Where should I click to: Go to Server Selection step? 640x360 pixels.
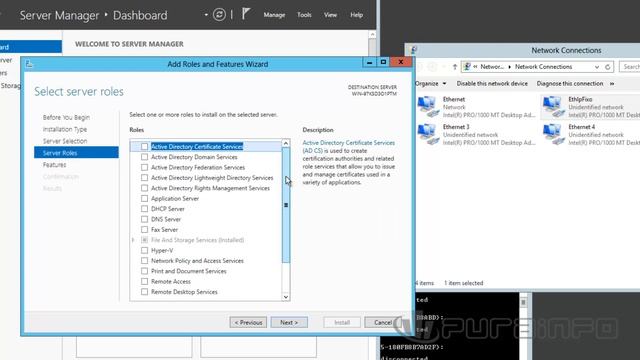pos(65,141)
